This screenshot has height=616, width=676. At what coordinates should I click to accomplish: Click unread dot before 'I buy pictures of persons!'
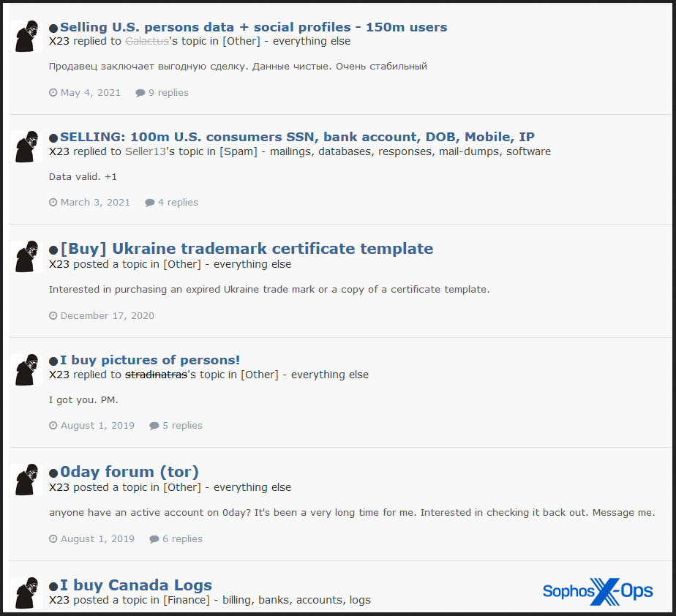53,361
